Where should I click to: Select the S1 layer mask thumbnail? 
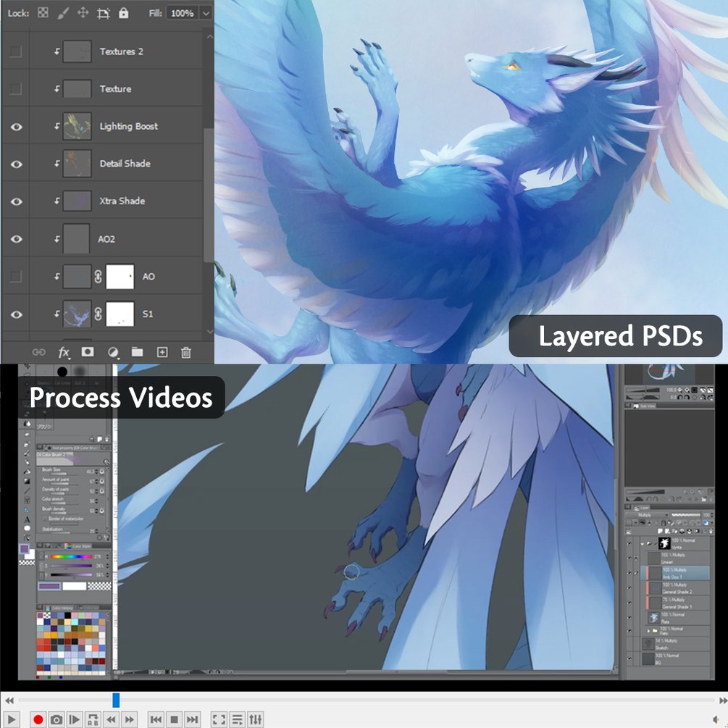click(x=120, y=314)
